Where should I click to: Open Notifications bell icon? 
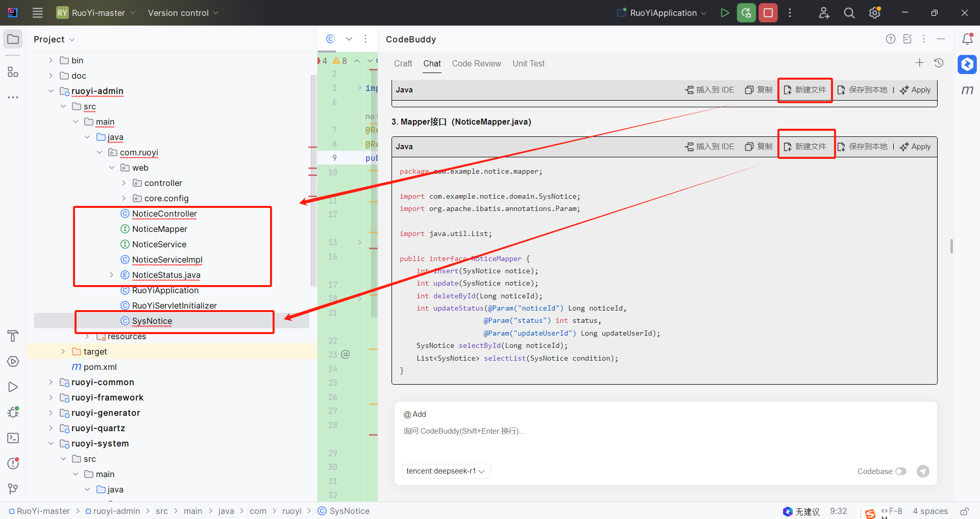[967, 39]
